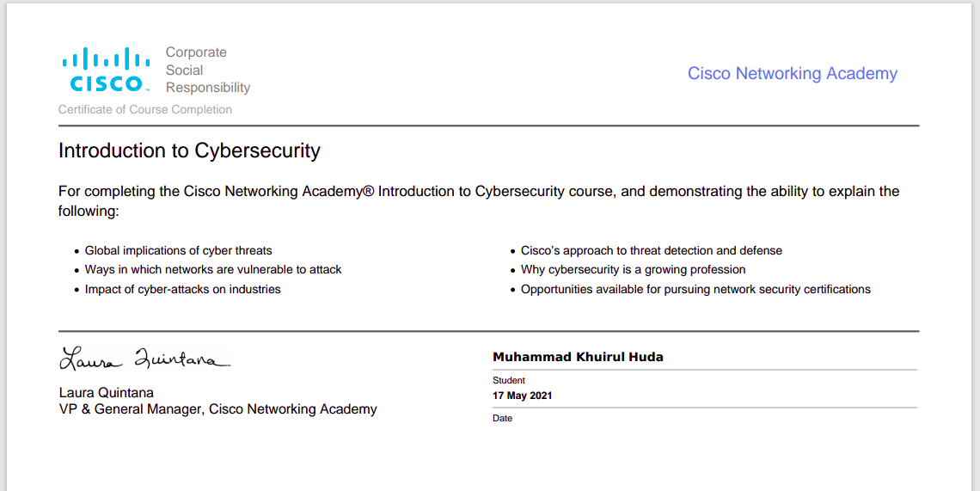Click the Certificate of Course Completion label
The image size is (980, 491).
click(145, 109)
